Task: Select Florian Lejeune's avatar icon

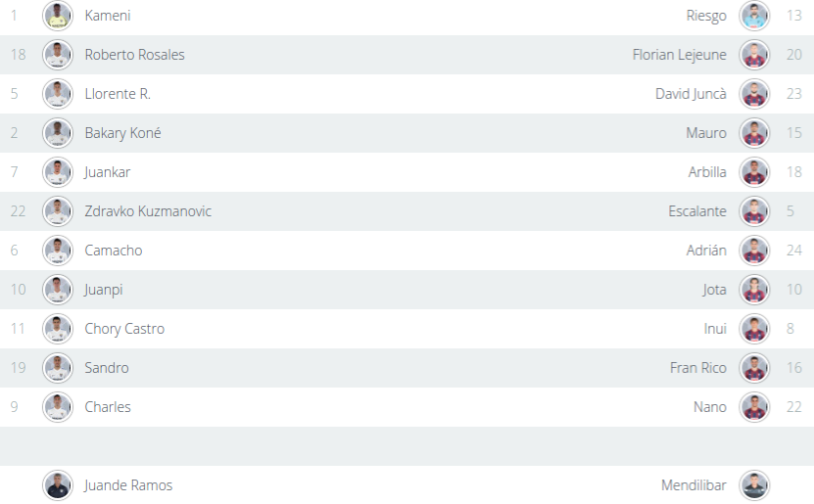Action: tap(754, 55)
